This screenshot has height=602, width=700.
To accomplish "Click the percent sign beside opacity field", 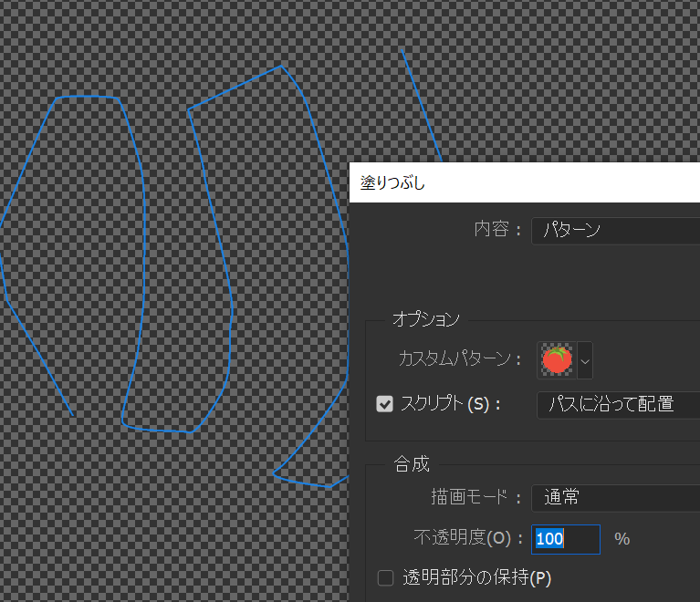I will pos(622,539).
